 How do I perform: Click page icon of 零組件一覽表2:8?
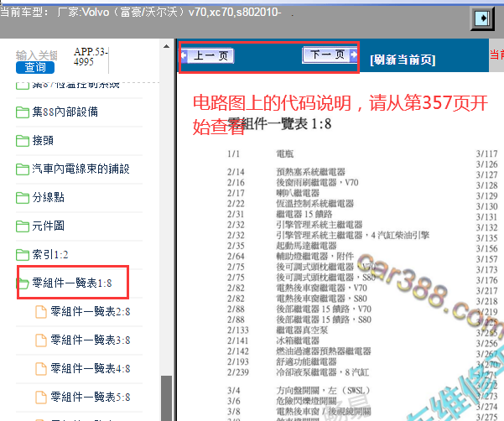coord(41,312)
